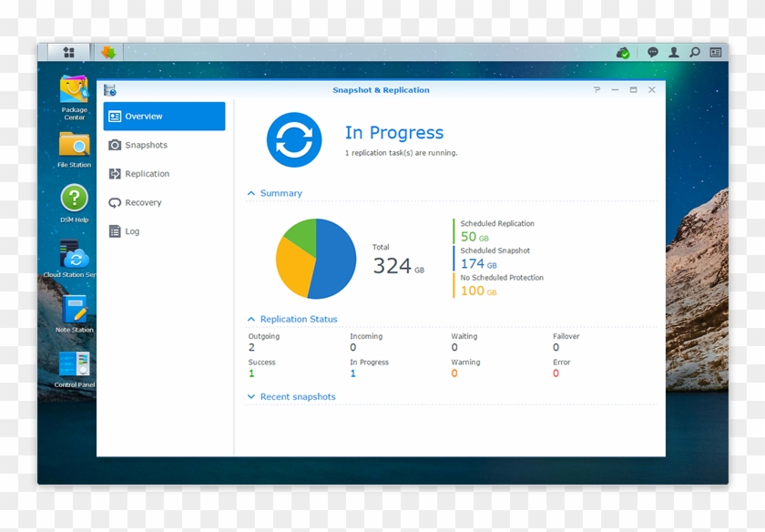Open the Snapshots panel icon
This screenshot has height=532, width=765.
click(x=116, y=145)
